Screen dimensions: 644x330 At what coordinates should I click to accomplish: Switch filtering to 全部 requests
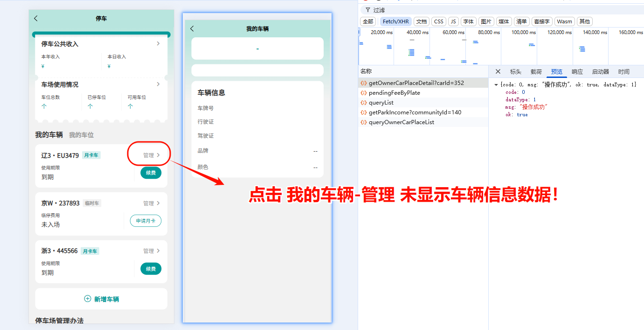coord(367,21)
